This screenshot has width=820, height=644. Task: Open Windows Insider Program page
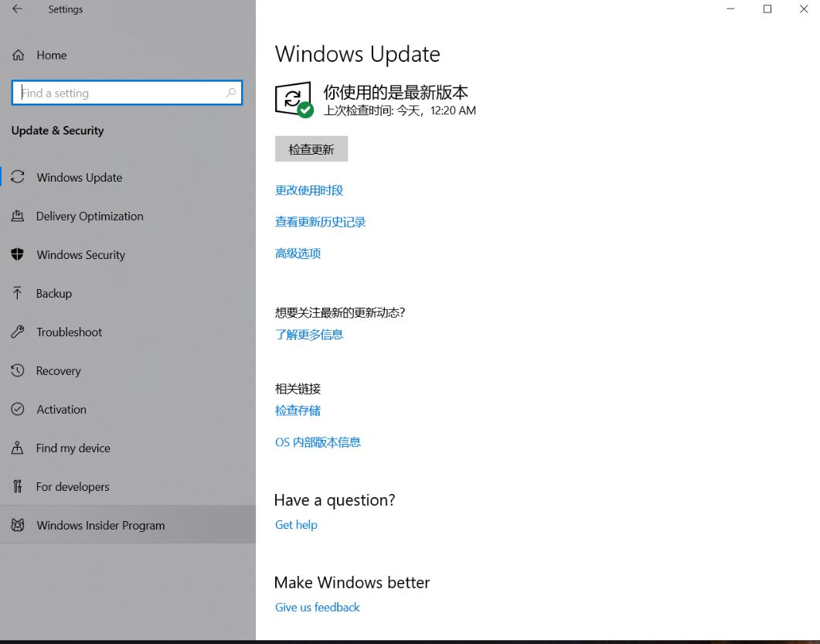[x=128, y=525]
